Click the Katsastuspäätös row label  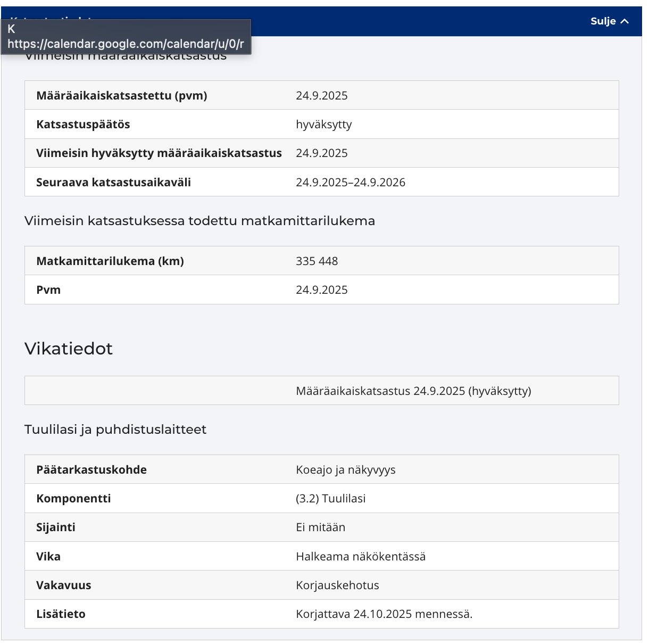click(83, 125)
